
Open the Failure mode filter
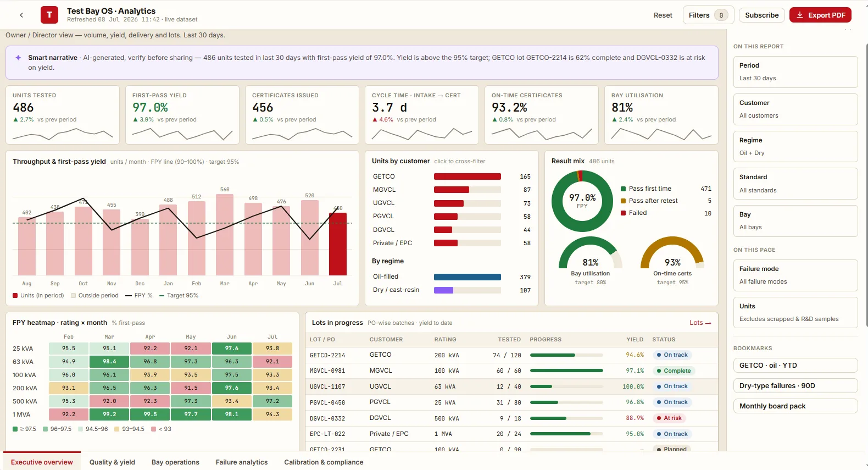pos(795,275)
